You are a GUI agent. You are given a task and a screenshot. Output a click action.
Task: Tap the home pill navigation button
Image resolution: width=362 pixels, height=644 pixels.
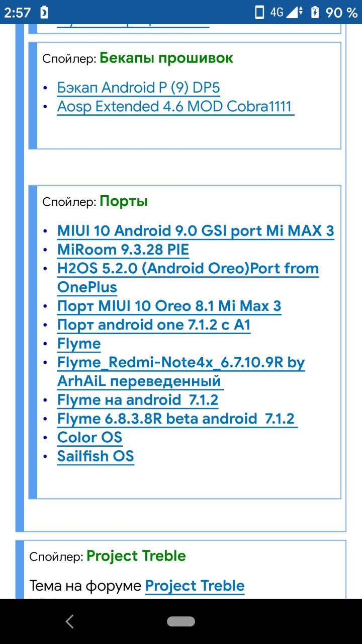coord(181,621)
